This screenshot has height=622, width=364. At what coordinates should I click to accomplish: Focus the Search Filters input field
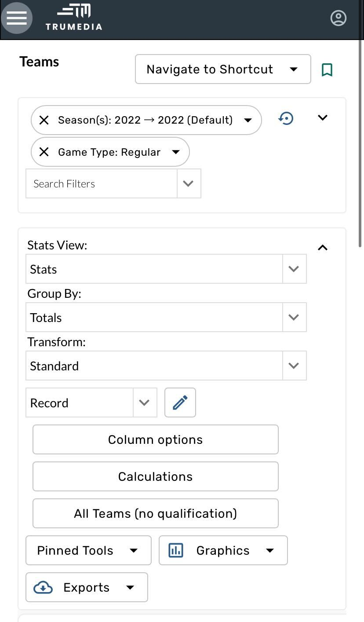pyautogui.click(x=102, y=183)
